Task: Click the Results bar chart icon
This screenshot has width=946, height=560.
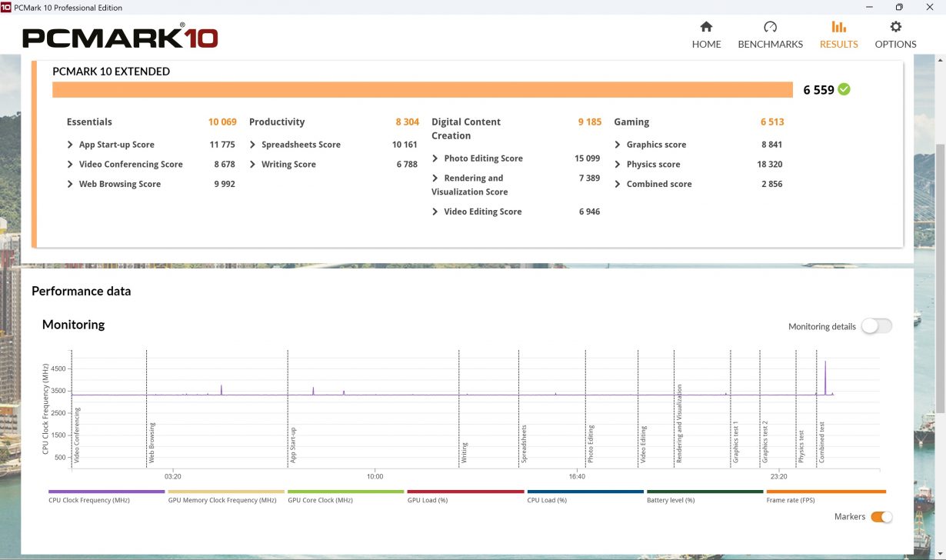Action: (x=838, y=28)
